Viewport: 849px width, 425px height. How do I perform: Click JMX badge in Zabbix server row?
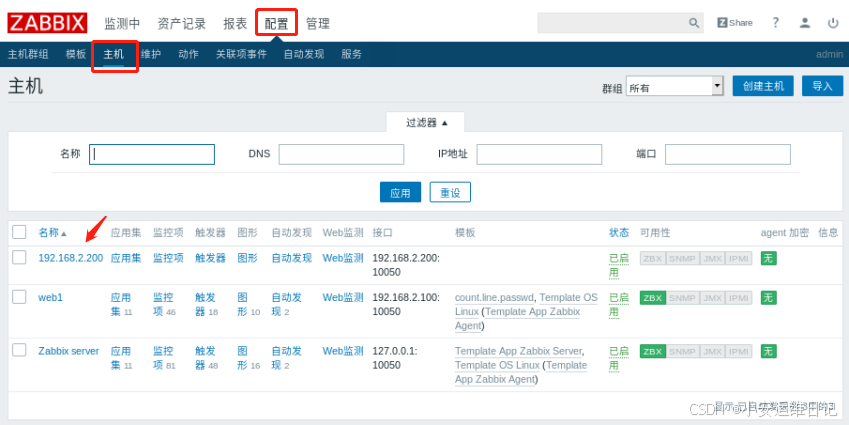pos(712,351)
